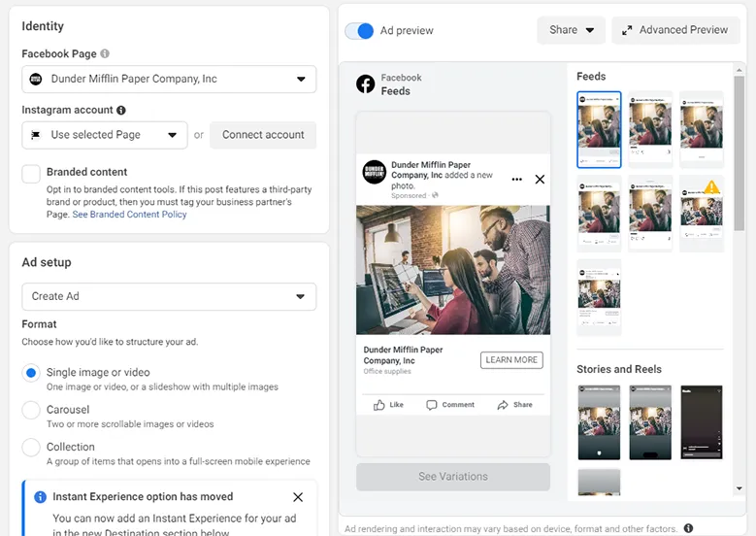Click the Like thumbs-up icon in the preview
Viewport: 756px width, 536px height.
coord(378,405)
